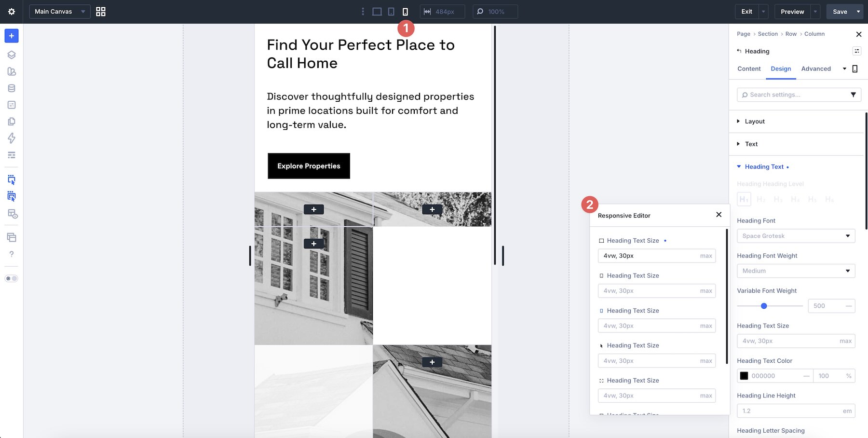
Task: Go to Page in breadcrumb
Action: (x=744, y=34)
